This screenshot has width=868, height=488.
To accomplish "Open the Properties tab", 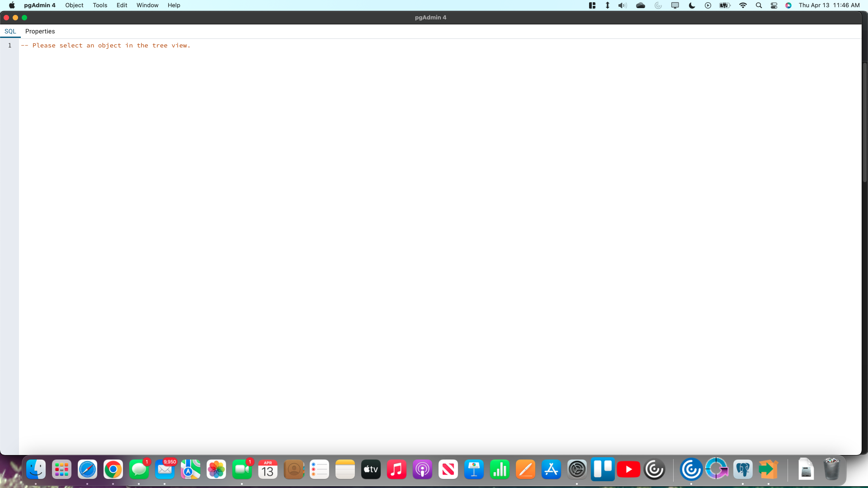I will pyautogui.click(x=40, y=31).
